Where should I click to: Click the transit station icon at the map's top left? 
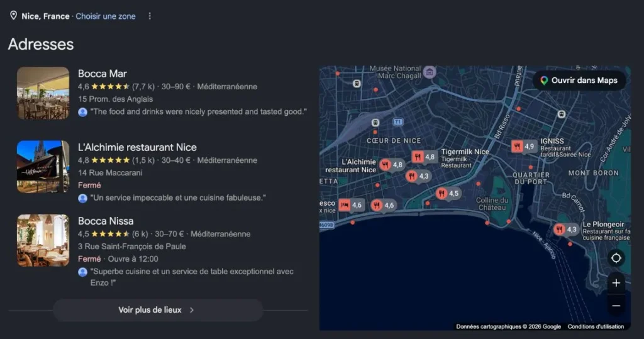pyautogui.click(x=357, y=84)
